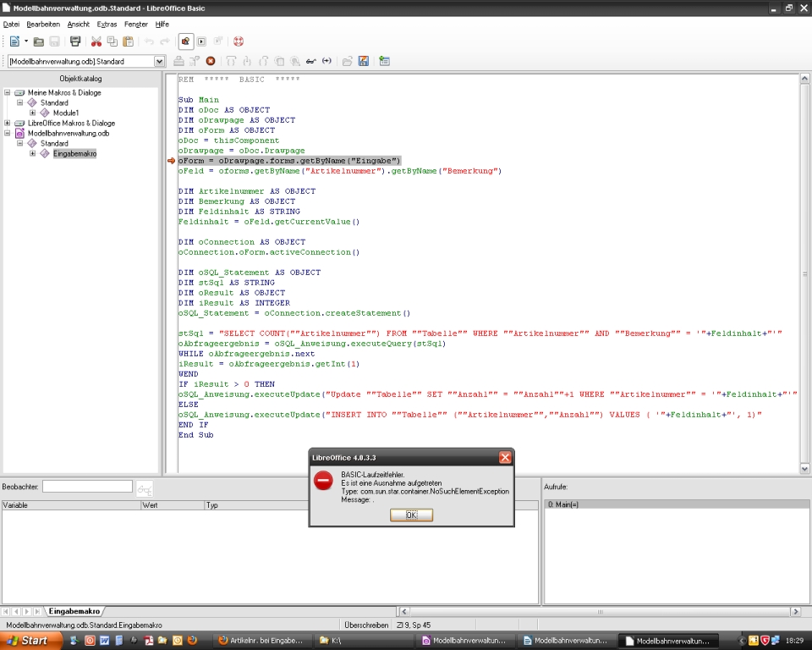Screen dimensions: 812x650
Task: Open the Bearbeiten menu
Action: click(x=43, y=25)
